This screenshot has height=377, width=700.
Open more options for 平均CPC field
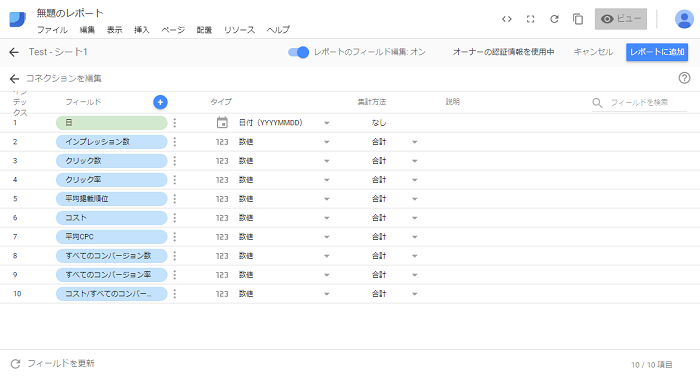tap(175, 237)
